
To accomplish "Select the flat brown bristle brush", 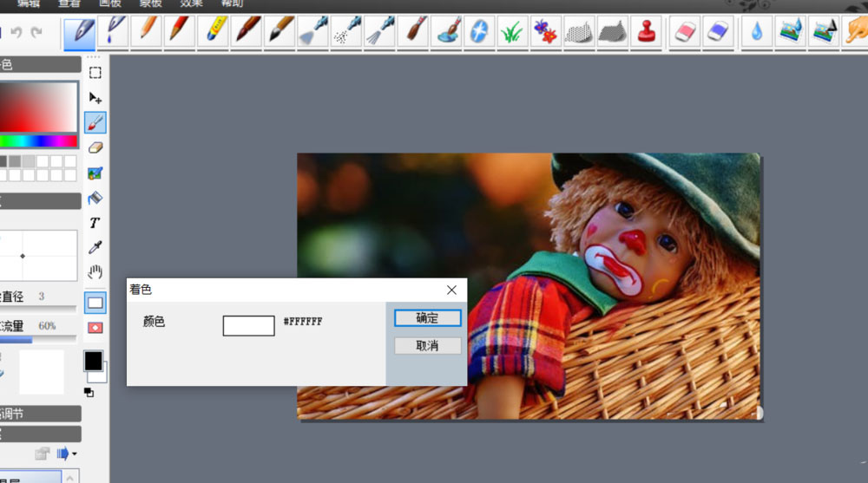I will tap(412, 32).
